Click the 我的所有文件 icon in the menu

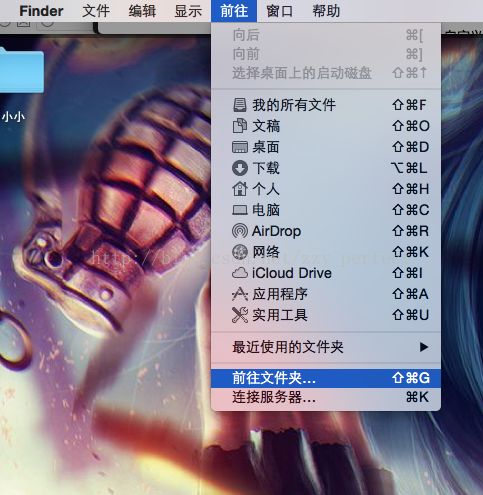[240, 105]
